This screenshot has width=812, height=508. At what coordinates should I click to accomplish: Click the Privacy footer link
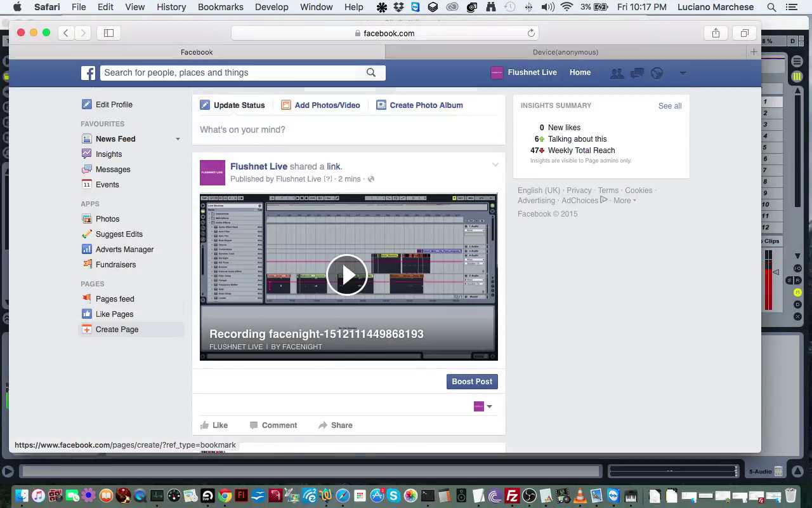[x=579, y=190]
